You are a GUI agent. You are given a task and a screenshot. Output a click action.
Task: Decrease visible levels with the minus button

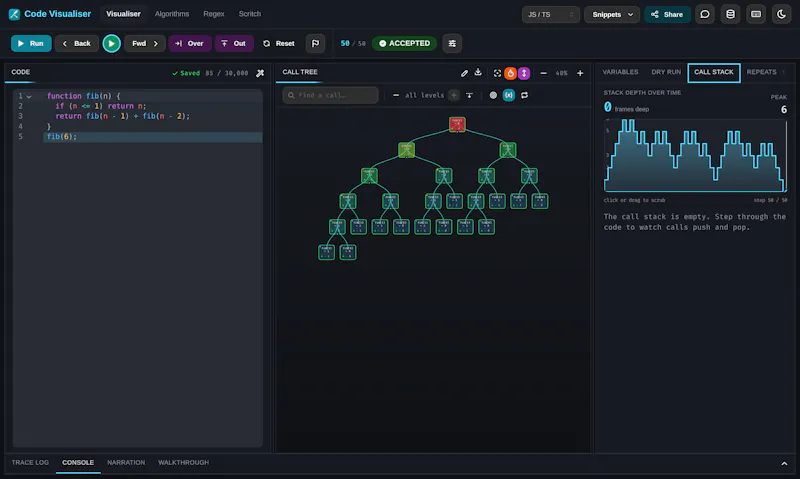[396, 95]
